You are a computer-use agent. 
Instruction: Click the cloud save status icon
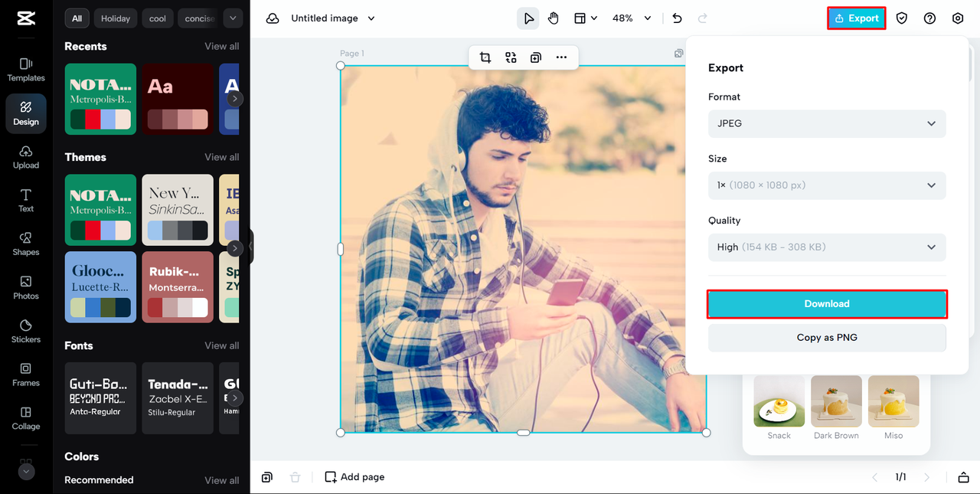[273, 18]
